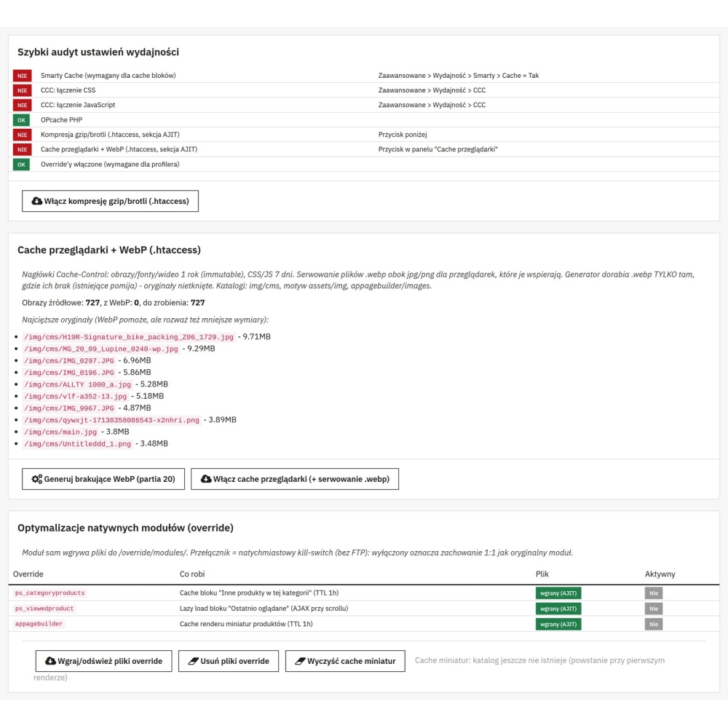Screen dimensions: 728x728
Task: Click description Cache renderu miniatur produktów
Action: click(246, 624)
